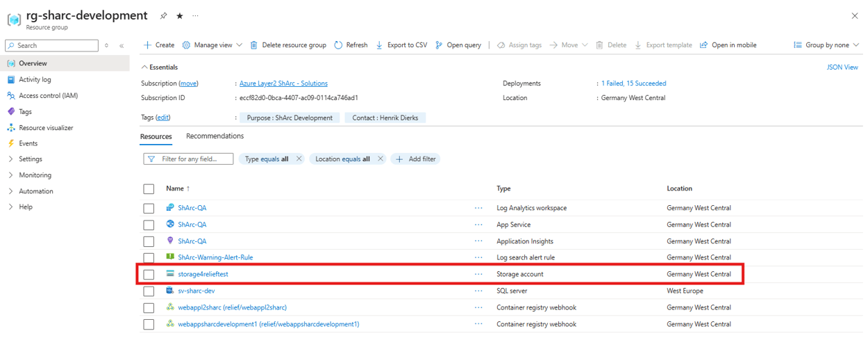This screenshot has width=868, height=347.
Task: Check the webappsharcdevelopment1 checkbox
Action: (x=149, y=325)
